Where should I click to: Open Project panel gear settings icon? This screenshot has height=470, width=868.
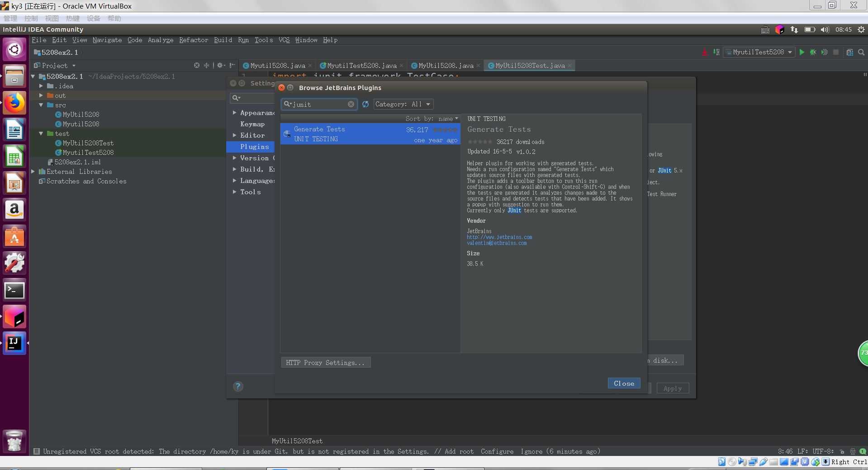(x=220, y=65)
